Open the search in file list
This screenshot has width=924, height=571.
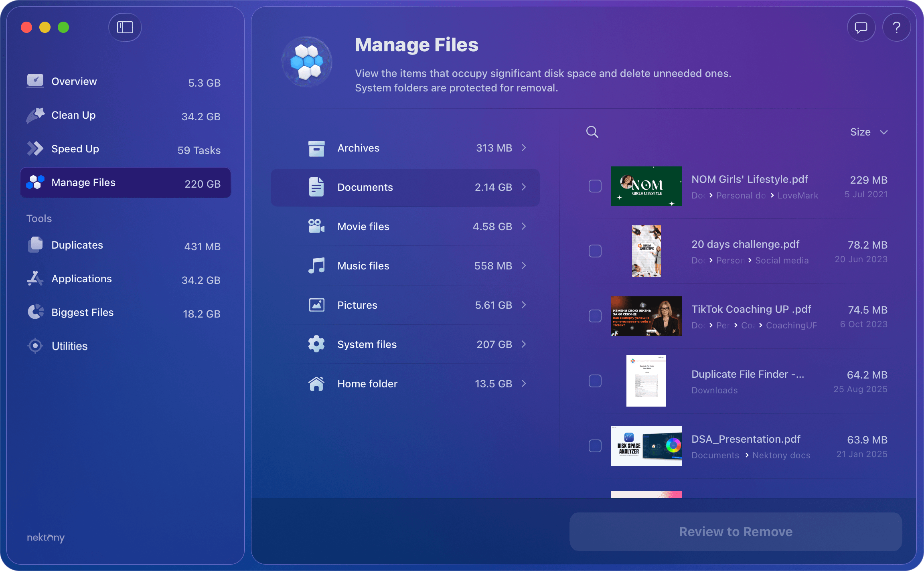click(x=592, y=132)
